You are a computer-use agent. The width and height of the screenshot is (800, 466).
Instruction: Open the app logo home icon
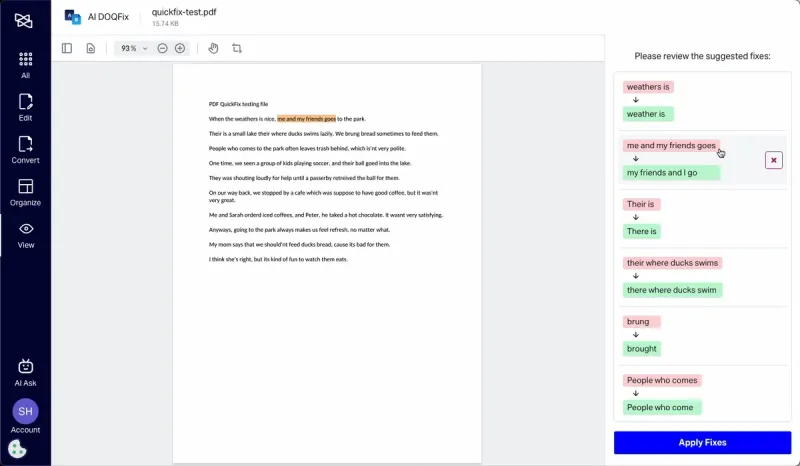[23, 21]
